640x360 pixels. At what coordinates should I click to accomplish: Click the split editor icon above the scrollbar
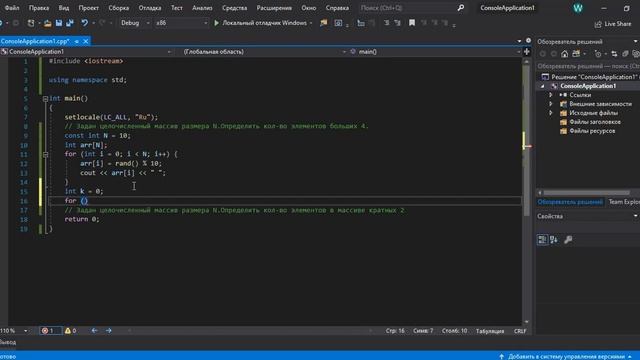coord(527,52)
